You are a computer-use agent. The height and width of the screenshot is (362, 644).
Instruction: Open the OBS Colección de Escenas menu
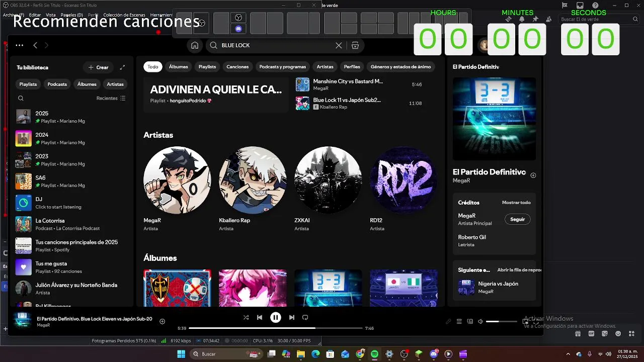pyautogui.click(x=124, y=15)
